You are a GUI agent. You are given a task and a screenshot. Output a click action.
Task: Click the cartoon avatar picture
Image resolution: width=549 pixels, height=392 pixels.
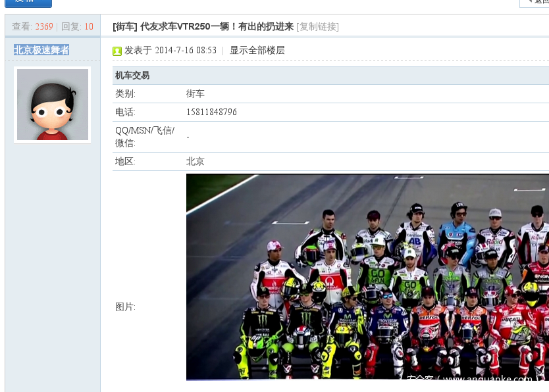pyautogui.click(x=53, y=105)
